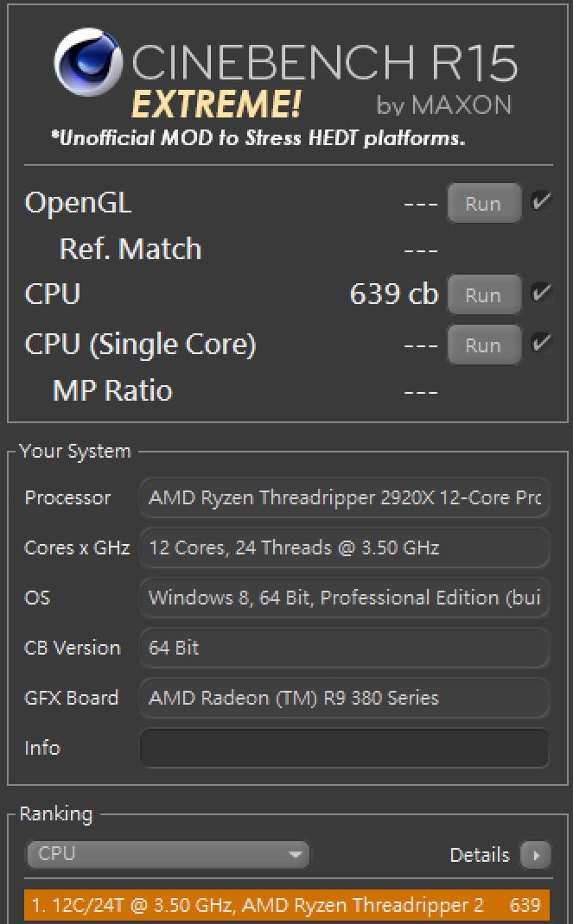Click the 639 cb CPU score
The height and width of the screenshot is (924, 573).
click(393, 294)
